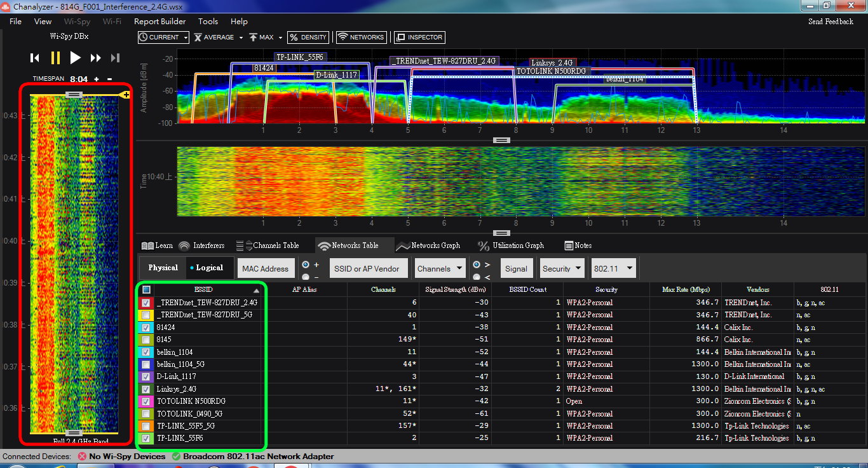
Task: Open the 802.11 filter dropdown
Action: click(x=613, y=269)
